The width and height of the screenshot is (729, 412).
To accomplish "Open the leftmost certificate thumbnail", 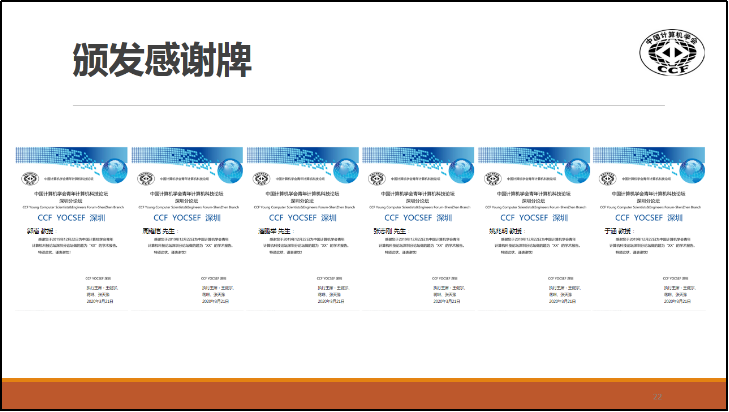I will coord(72,228).
